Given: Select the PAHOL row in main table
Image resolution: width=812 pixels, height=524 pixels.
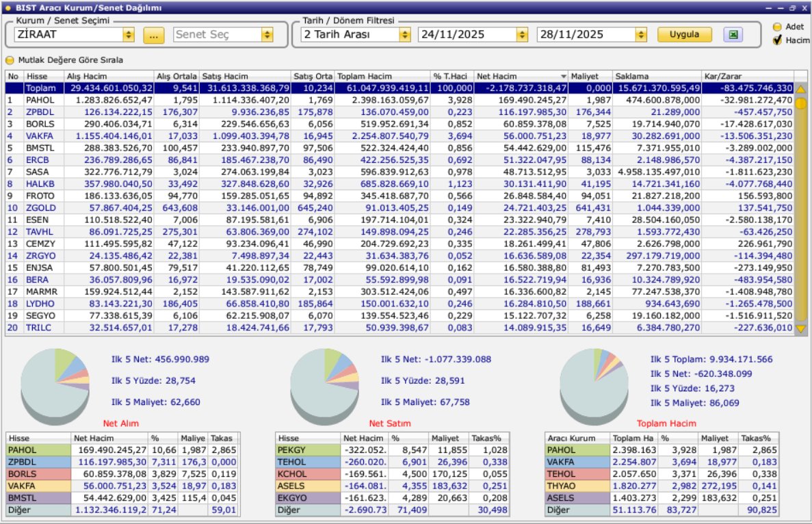Looking at the screenshot, I should click(x=400, y=100).
